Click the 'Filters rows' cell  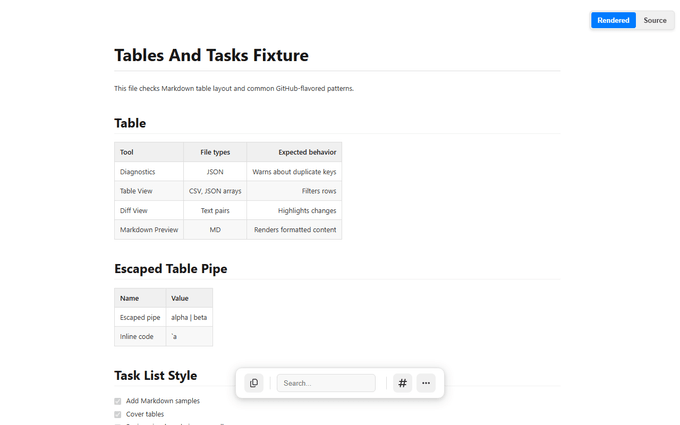tap(294, 191)
